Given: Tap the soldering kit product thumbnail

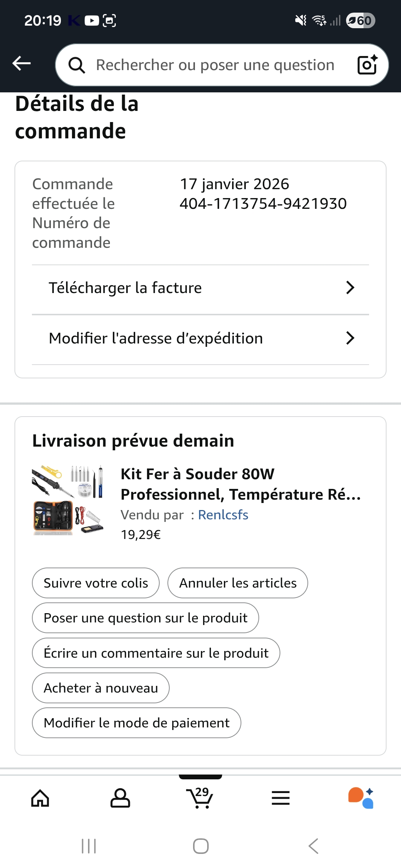Looking at the screenshot, I should (68, 500).
